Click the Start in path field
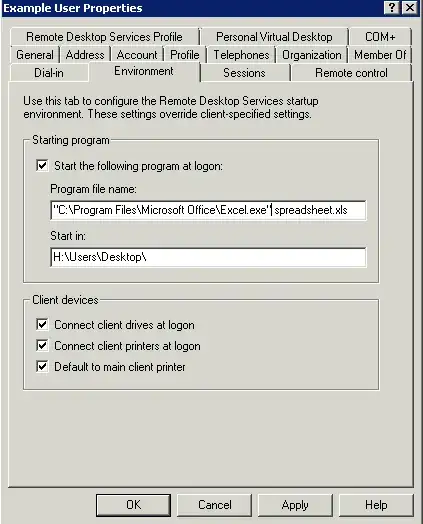Image resolution: width=423 pixels, height=524 pixels. (208, 257)
